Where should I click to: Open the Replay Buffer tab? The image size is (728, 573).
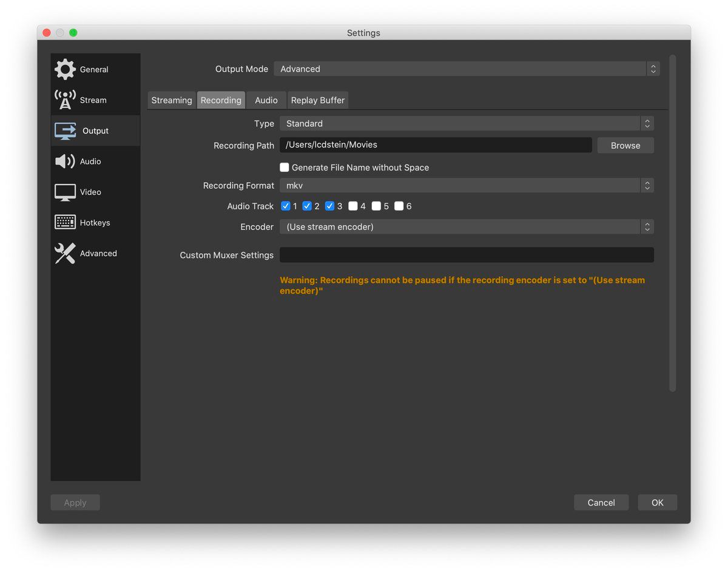click(x=317, y=100)
